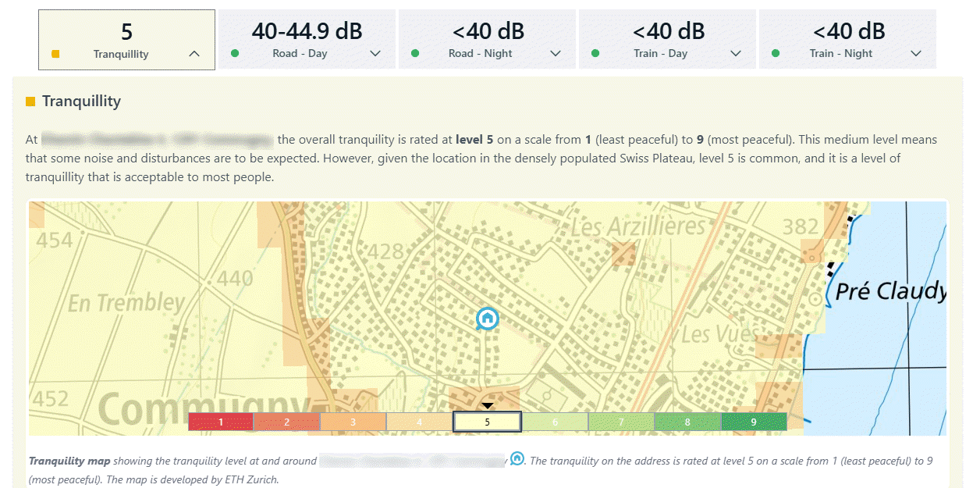Click green dot on Road - Night tab
This screenshot has height=488, width=980.
[x=415, y=54]
